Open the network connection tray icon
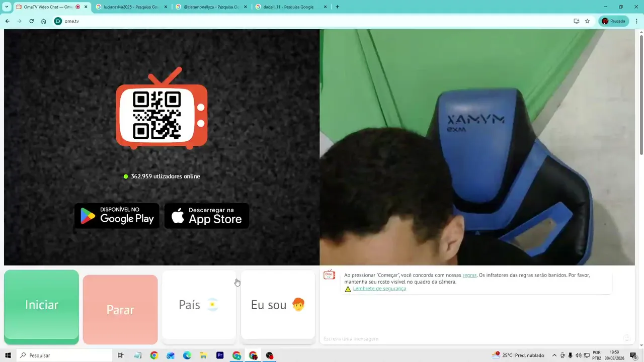 [586, 355]
